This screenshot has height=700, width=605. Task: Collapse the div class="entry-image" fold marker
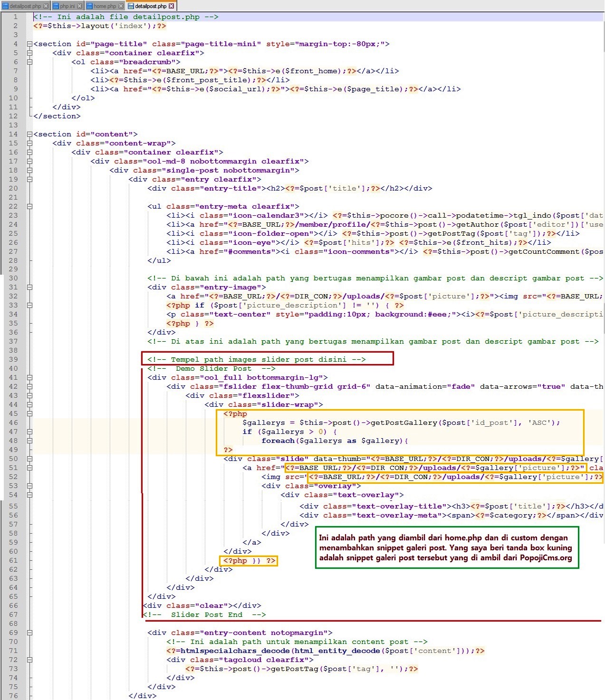tap(29, 287)
